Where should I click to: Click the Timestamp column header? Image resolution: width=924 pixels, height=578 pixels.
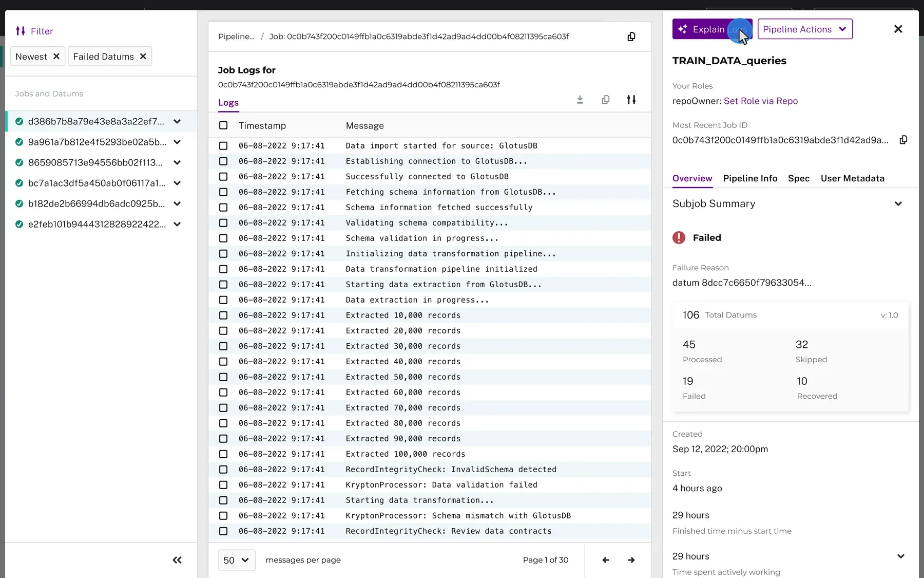[262, 125]
